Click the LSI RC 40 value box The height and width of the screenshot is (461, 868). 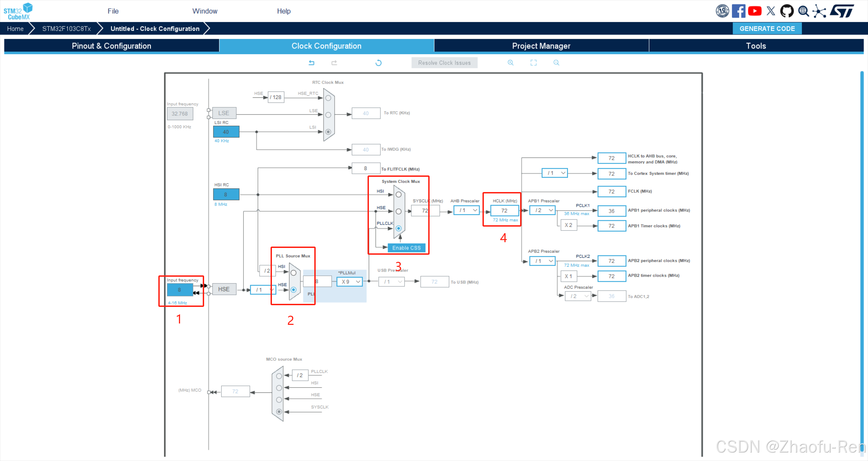[x=226, y=132]
